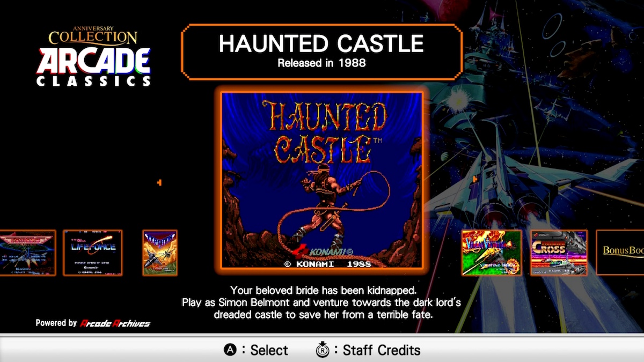Image resolution: width=644 pixels, height=362 pixels.
Task: Open Staff Credits from the bottom bar
Action: pos(382,350)
